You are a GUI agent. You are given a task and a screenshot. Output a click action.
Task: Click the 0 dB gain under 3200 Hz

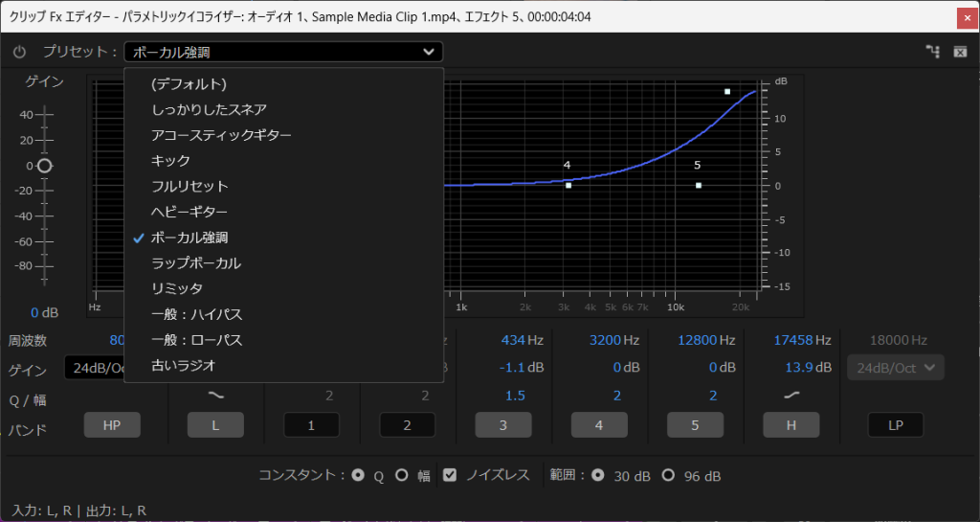(626, 368)
